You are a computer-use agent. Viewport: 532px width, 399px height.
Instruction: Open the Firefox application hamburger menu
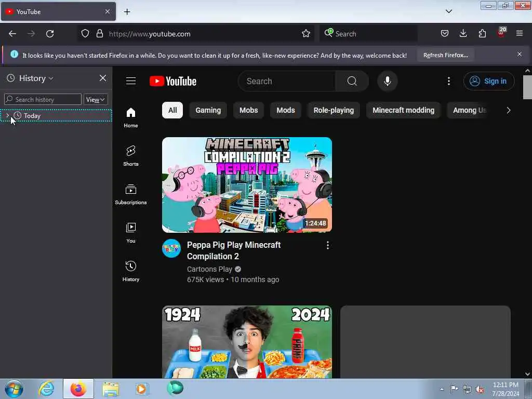tap(520, 34)
